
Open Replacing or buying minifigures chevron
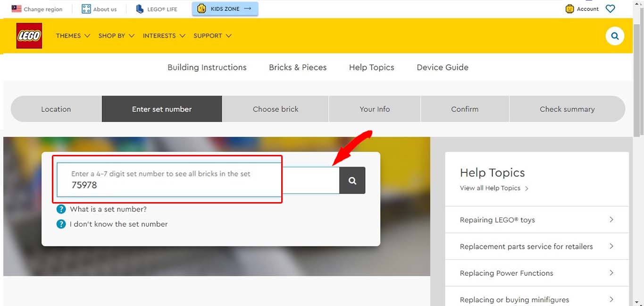[x=611, y=299]
